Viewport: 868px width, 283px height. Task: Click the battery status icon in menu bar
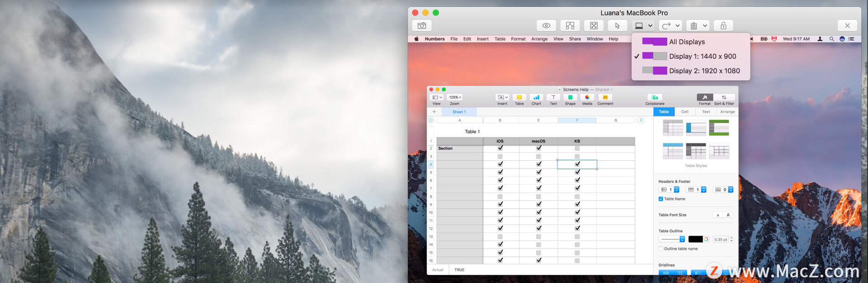(x=764, y=39)
